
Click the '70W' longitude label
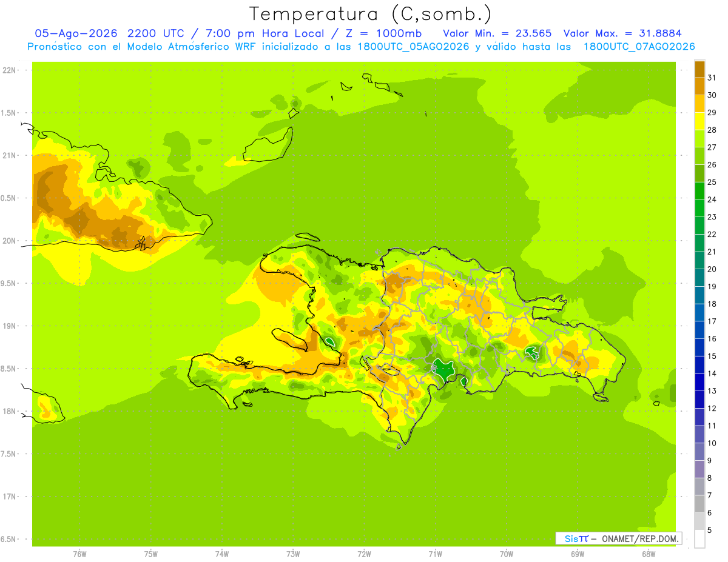pyautogui.click(x=507, y=554)
